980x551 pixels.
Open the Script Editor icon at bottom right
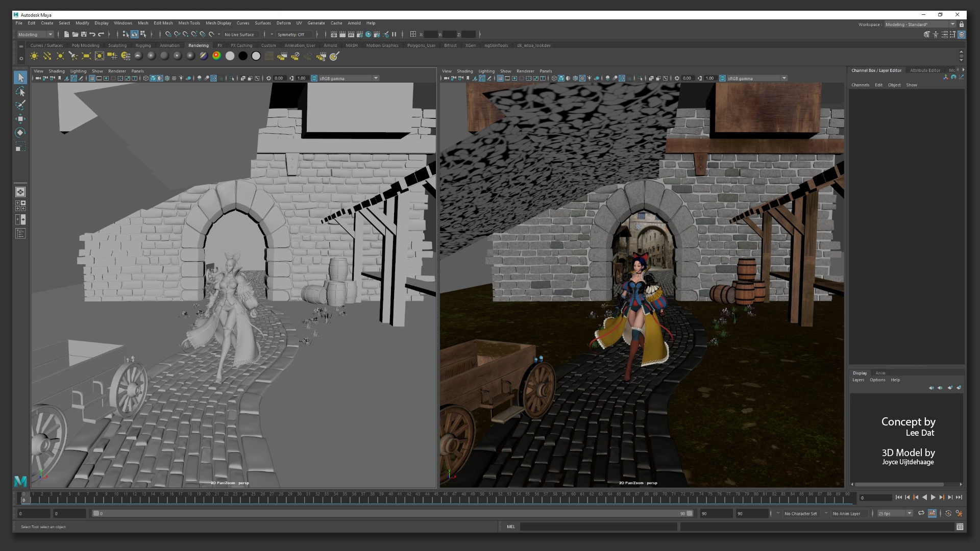pos(960,527)
